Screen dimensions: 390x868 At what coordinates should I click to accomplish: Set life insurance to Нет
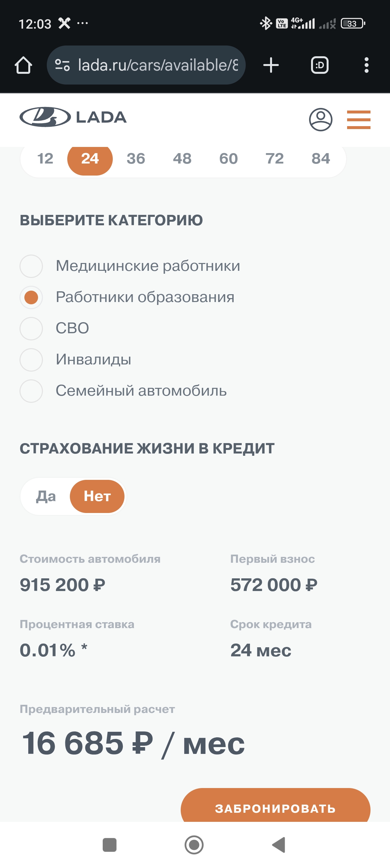point(97,496)
